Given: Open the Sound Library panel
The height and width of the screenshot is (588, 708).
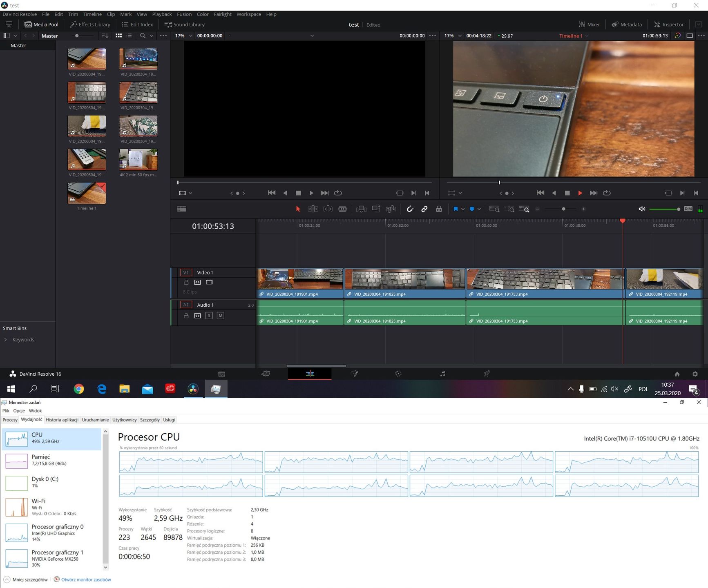Looking at the screenshot, I should point(184,24).
